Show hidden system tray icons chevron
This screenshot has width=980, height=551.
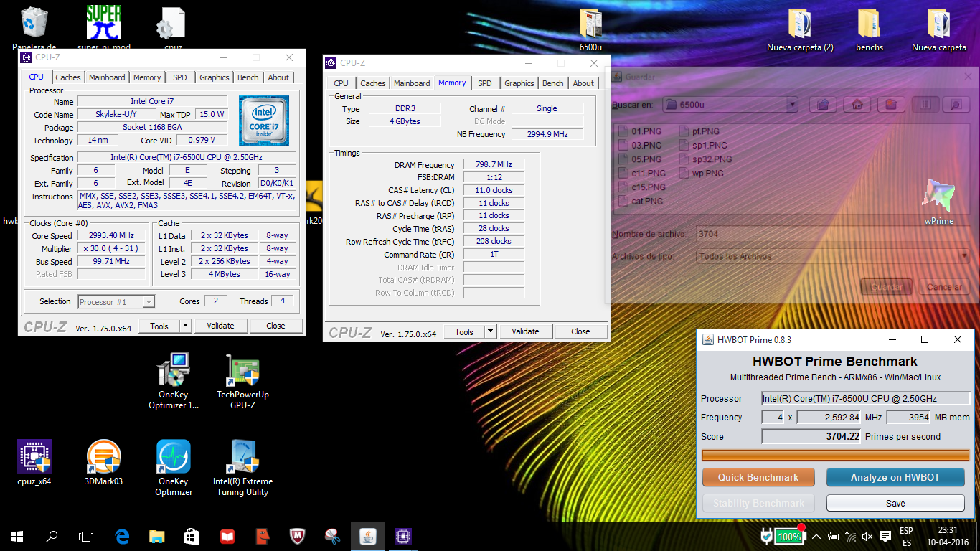(816, 537)
